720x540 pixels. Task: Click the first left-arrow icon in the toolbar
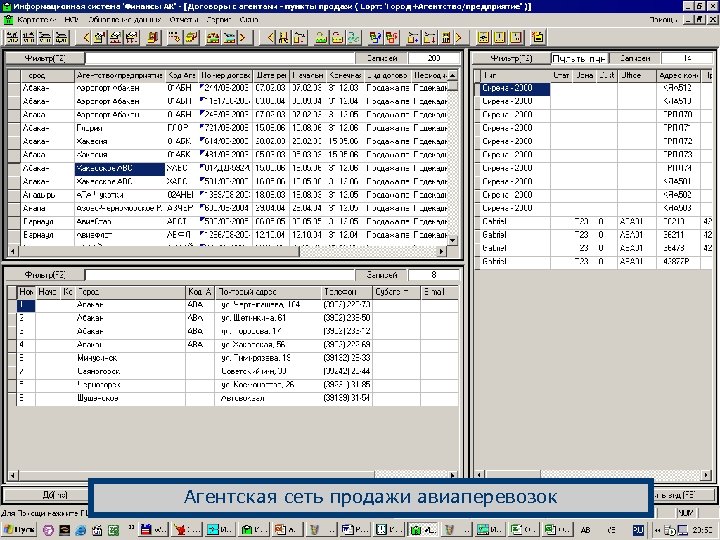pos(86,38)
